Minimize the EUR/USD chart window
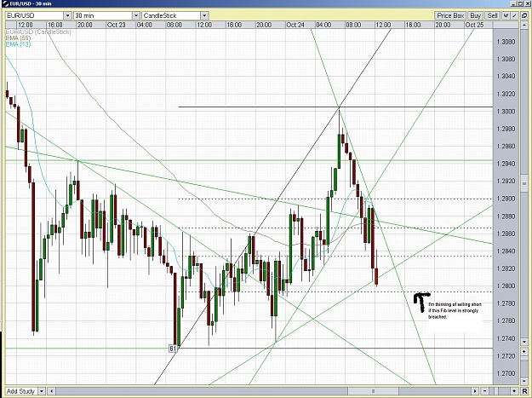The image size is (532, 398). (x=513, y=3)
